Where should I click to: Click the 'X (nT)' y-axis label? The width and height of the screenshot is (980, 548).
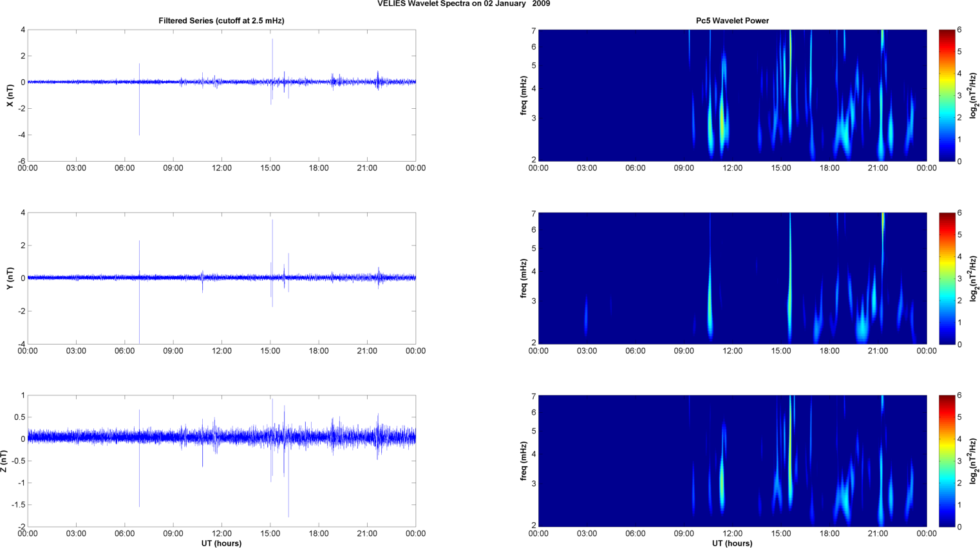(10, 95)
